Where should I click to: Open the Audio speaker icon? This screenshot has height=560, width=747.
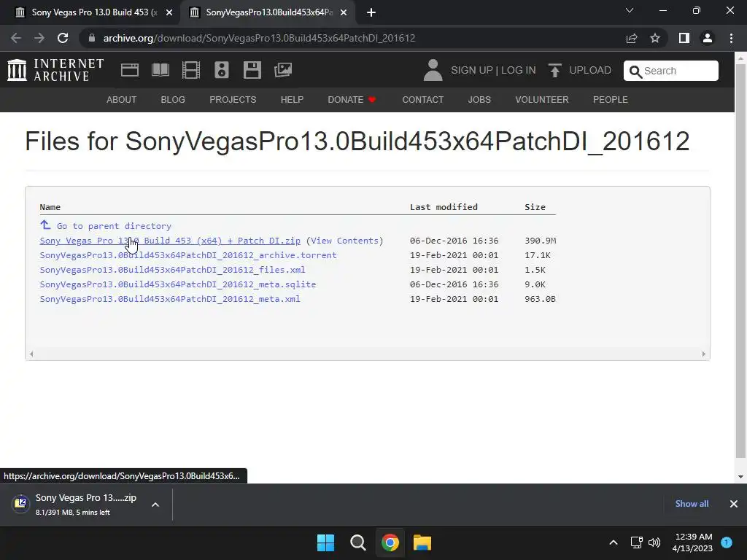pyautogui.click(x=222, y=70)
